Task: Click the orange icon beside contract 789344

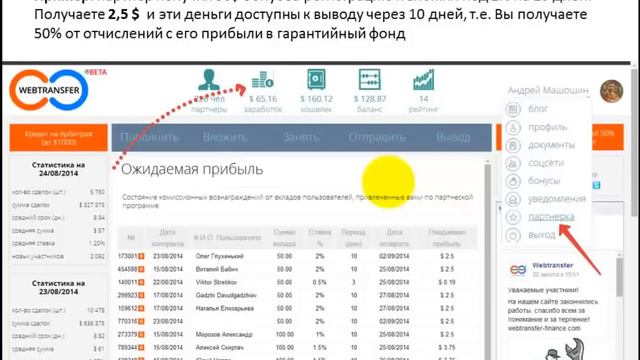Action: coord(141,348)
